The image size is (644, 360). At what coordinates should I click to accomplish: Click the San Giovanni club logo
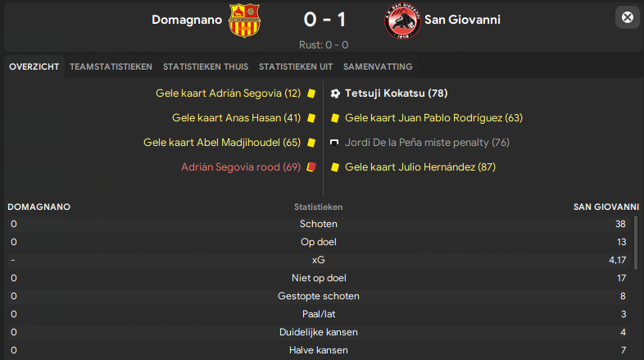[x=402, y=21]
